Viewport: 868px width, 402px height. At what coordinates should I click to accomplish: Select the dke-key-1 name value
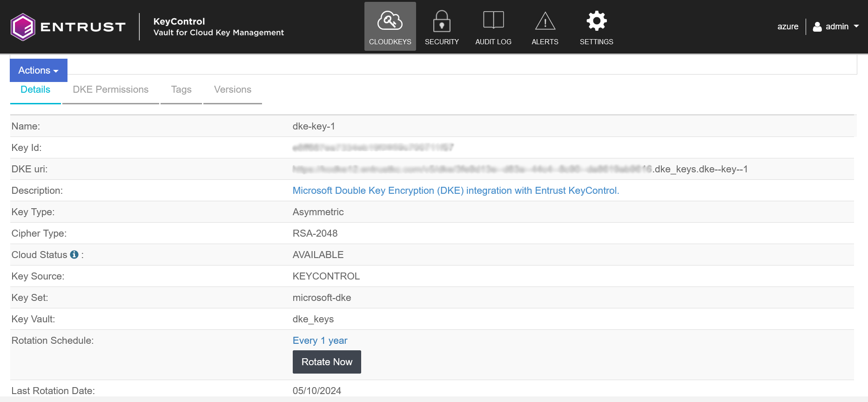pos(314,126)
